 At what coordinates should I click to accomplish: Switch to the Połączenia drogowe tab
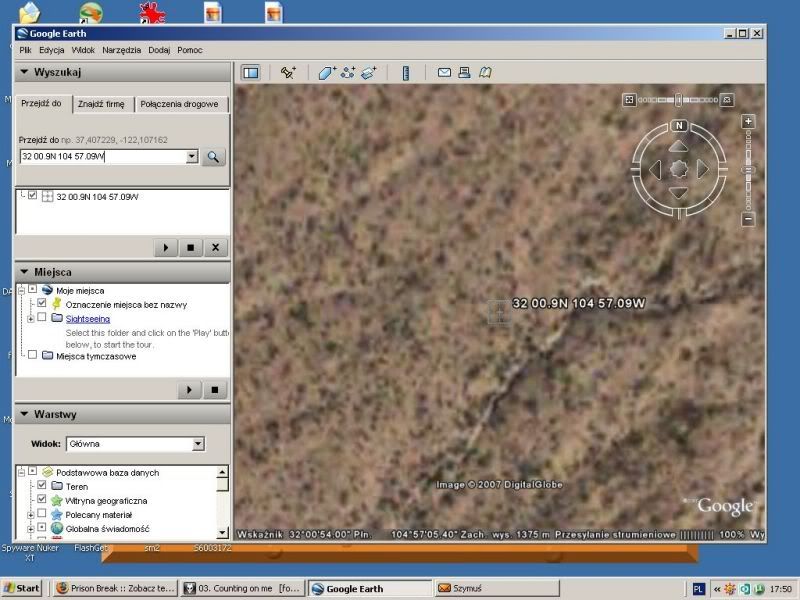[179, 104]
